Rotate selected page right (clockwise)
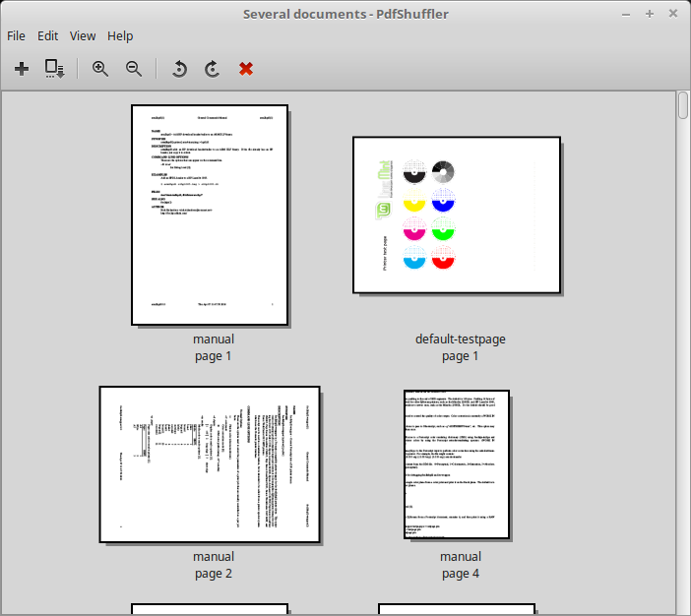Viewport: 691px width, 616px height. pos(212,69)
